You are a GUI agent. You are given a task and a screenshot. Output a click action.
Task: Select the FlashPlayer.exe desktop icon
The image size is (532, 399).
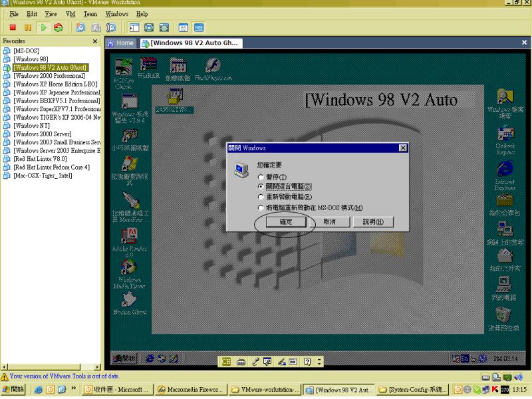coord(213,70)
